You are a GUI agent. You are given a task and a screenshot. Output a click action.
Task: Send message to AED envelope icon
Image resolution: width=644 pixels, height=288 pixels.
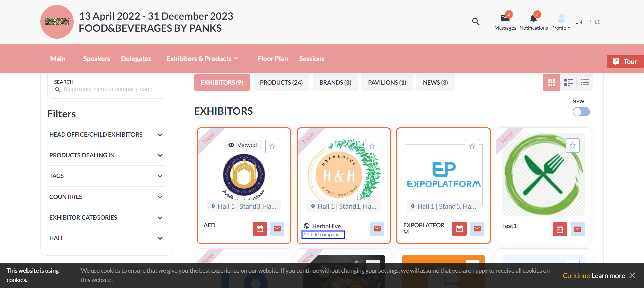pyautogui.click(x=277, y=229)
